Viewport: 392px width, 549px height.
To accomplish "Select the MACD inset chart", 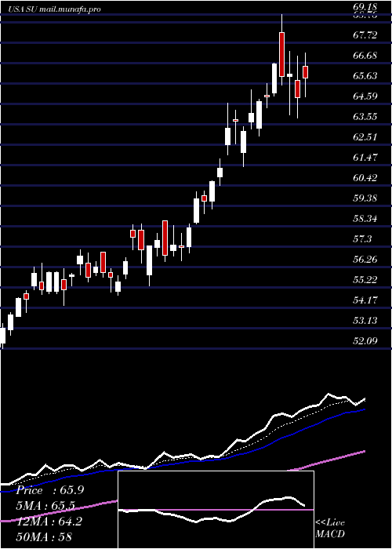I will [216, 510].
